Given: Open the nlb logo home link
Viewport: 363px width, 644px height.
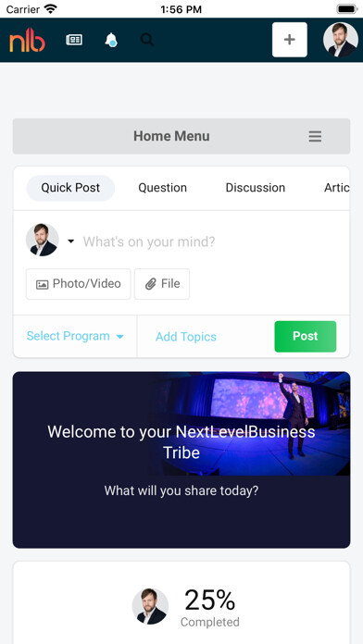Looking at the screenshot, I should click(x=27, y=41).
